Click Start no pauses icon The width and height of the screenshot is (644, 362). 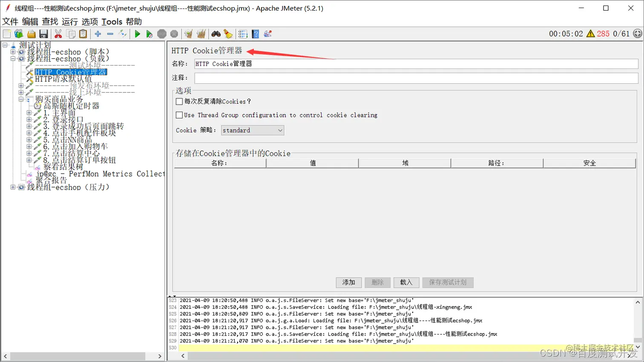(149, 34)
